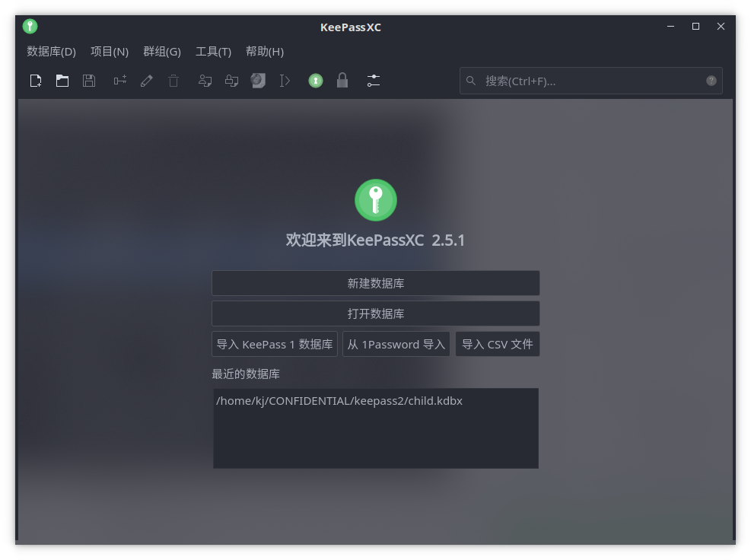This screenshot has width=751, height=560.
Task: Minimize the KeePassXC window
Action: (x=670, y=27)
